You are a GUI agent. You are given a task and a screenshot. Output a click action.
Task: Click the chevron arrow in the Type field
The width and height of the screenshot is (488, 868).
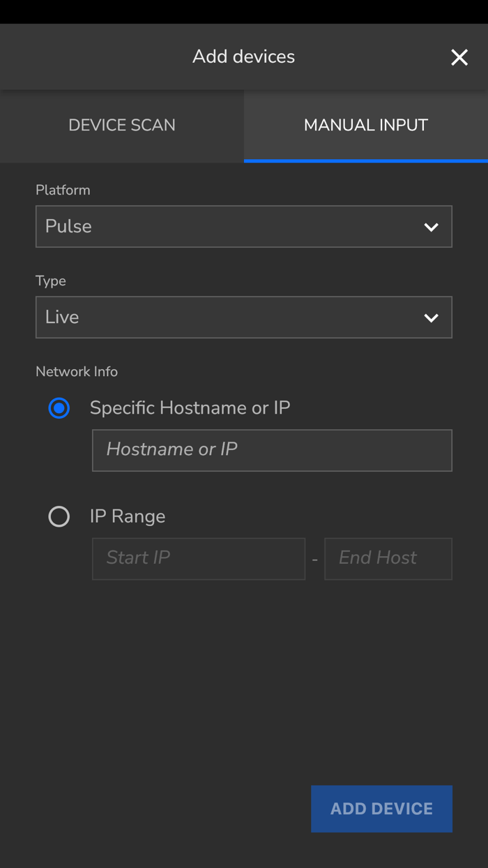pos(432,317)
